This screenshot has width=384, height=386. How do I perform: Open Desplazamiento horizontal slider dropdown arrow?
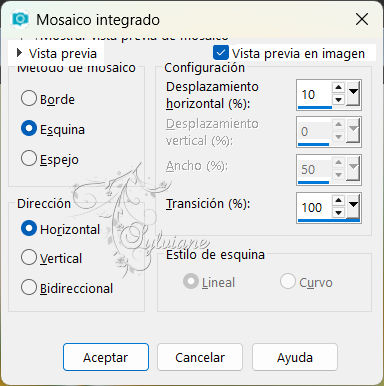[353, 94]
